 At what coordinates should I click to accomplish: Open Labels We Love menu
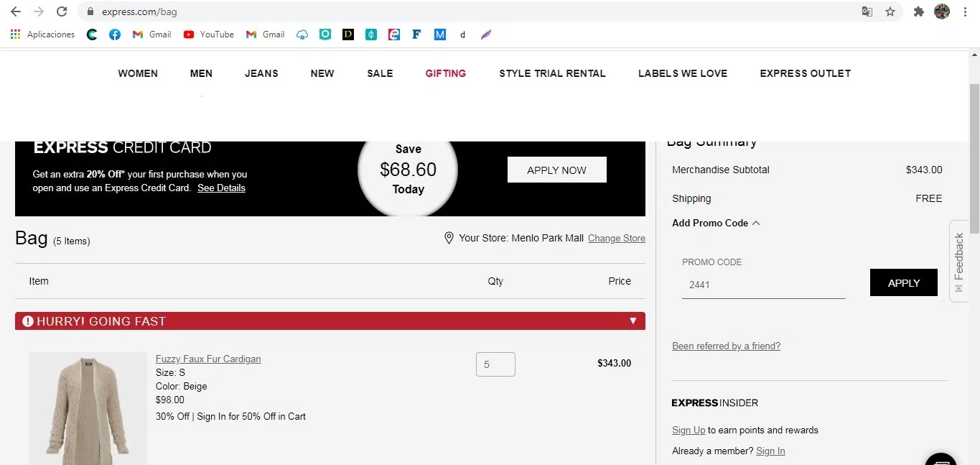[683, 73]
